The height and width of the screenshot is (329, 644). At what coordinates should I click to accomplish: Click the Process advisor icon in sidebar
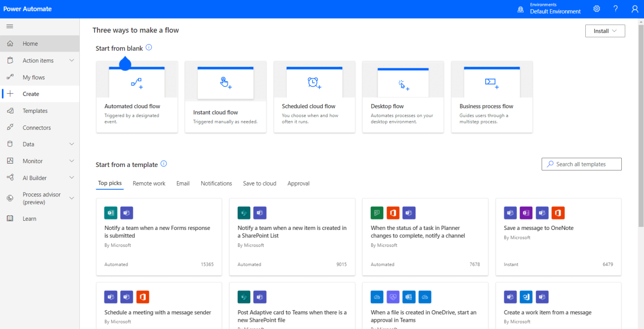pos(10,198)
